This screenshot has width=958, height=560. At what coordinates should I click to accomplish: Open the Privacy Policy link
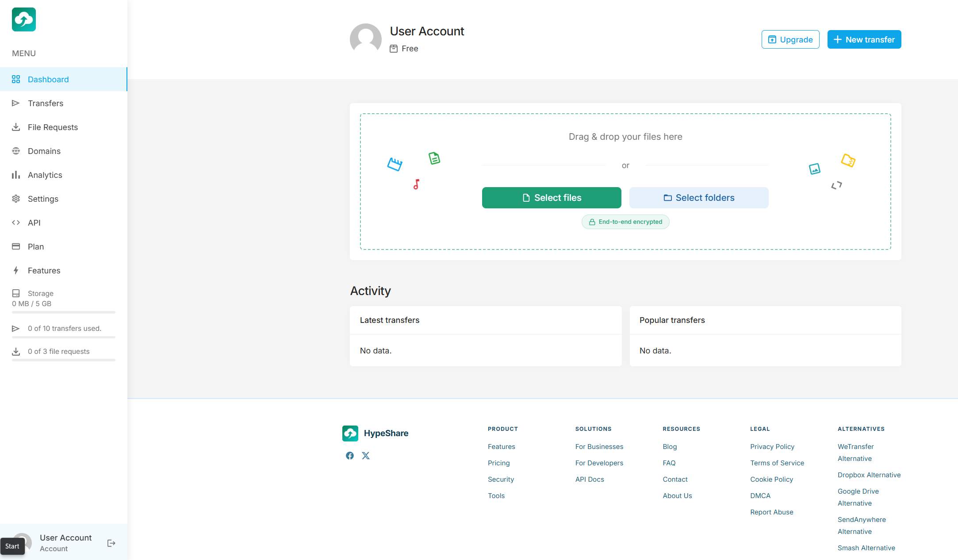tap(772, 447)
